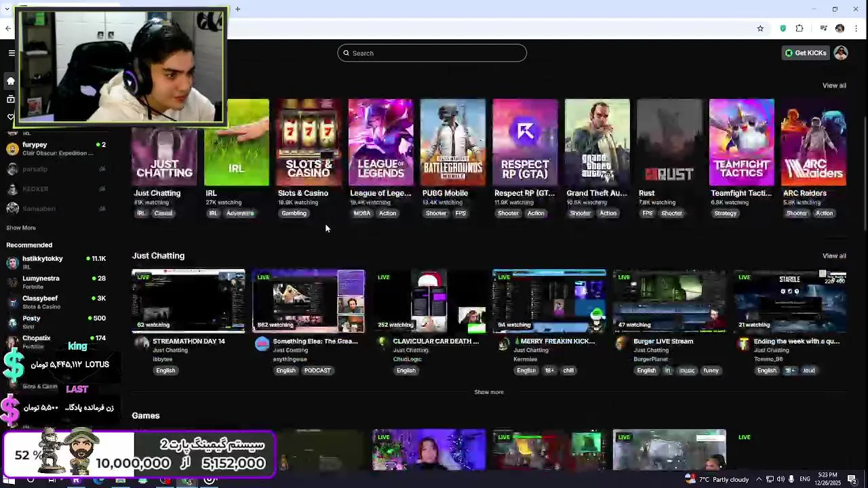
Task: Open the Grand Theft Auto category
Action: click(597, 142)
